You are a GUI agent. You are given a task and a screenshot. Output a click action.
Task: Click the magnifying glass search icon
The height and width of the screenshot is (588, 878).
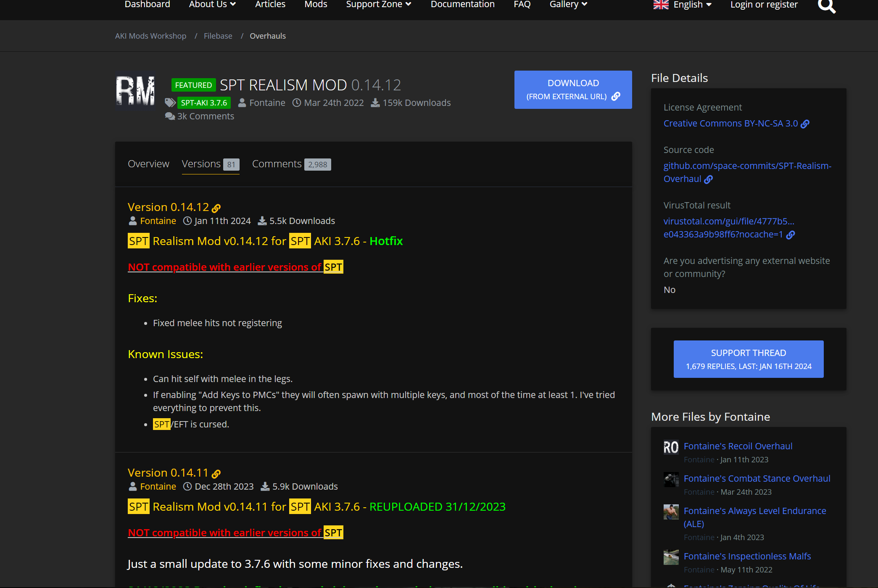(826, 6)
